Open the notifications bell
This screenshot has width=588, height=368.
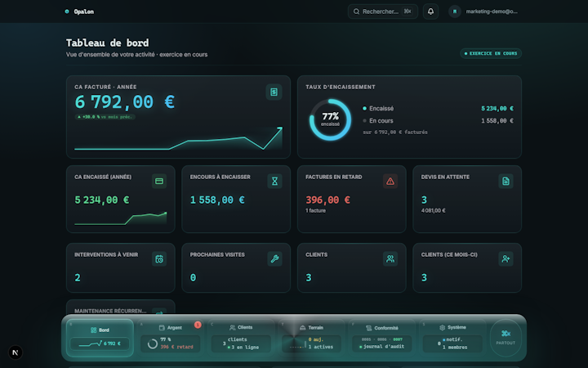430,11
